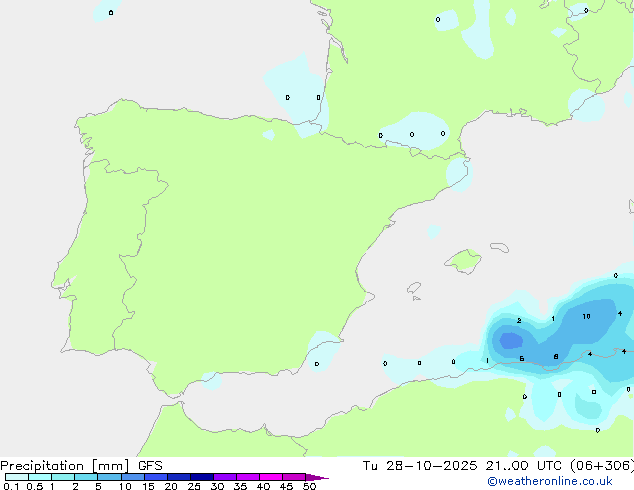Select the 0.1–0.5 mm palest legend swatch
The height and width of the screenshot is (490, 634).
(17, 477)
